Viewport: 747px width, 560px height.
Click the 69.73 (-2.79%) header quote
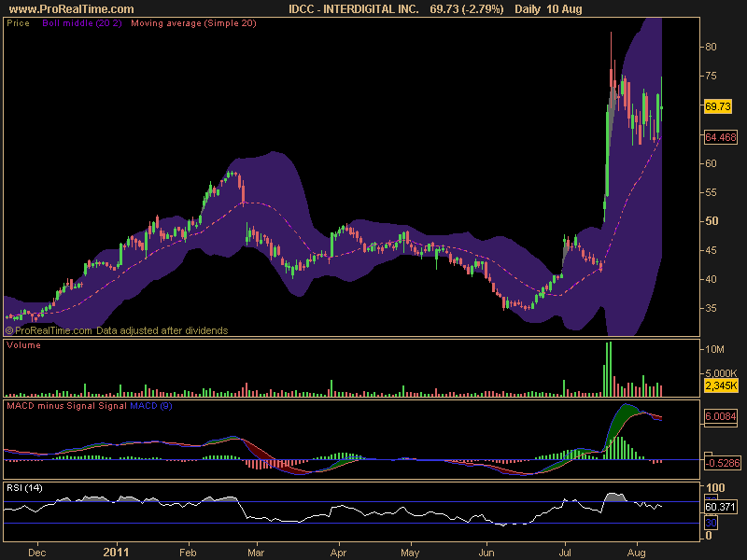[x=466, y=9]
